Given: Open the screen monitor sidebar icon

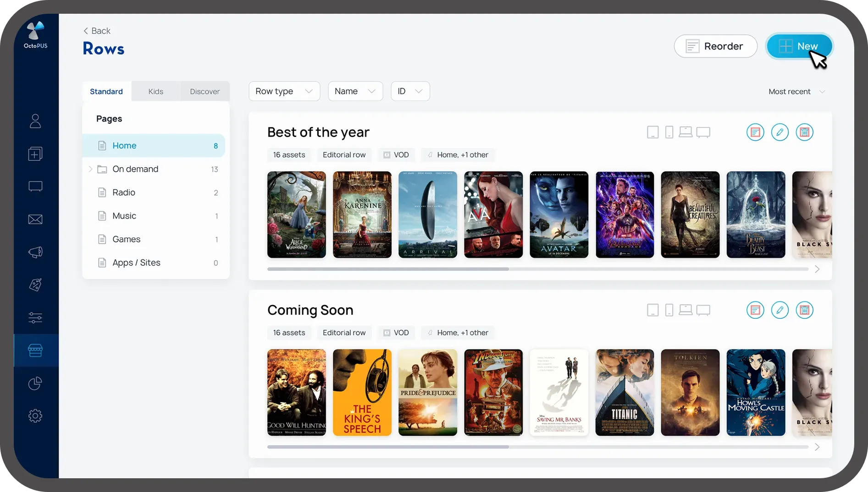Looking at the screenshot, I should [x=35, y=186].
